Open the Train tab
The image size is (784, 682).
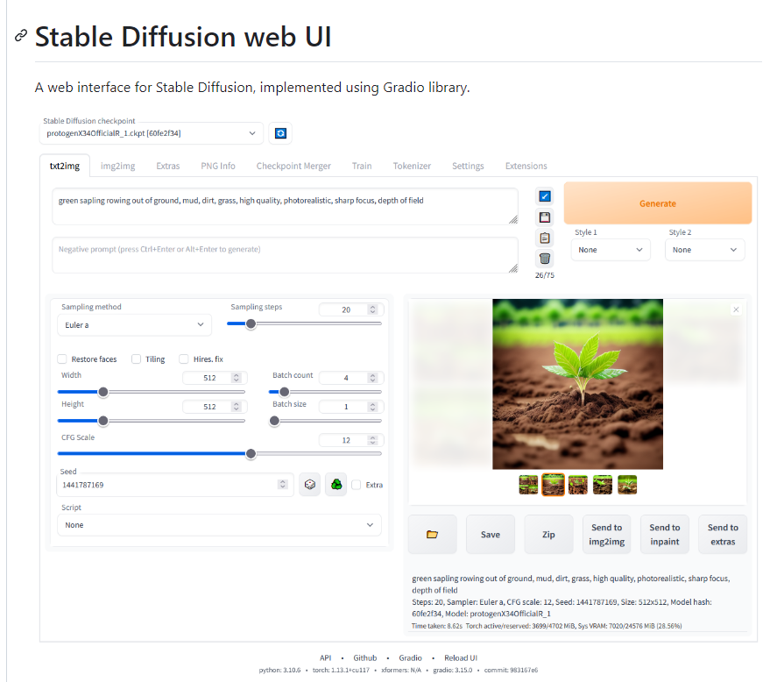362,166
